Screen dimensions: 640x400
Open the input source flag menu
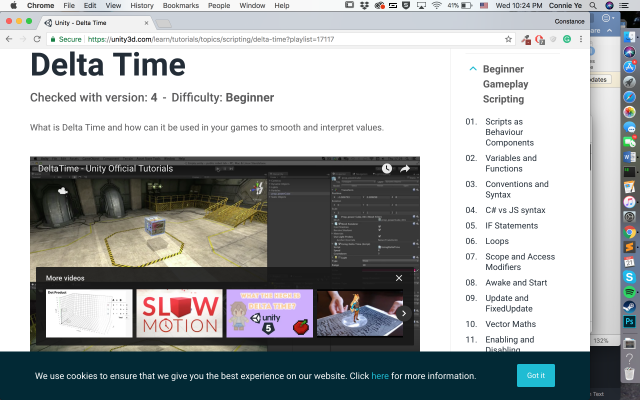pos(484,5)
